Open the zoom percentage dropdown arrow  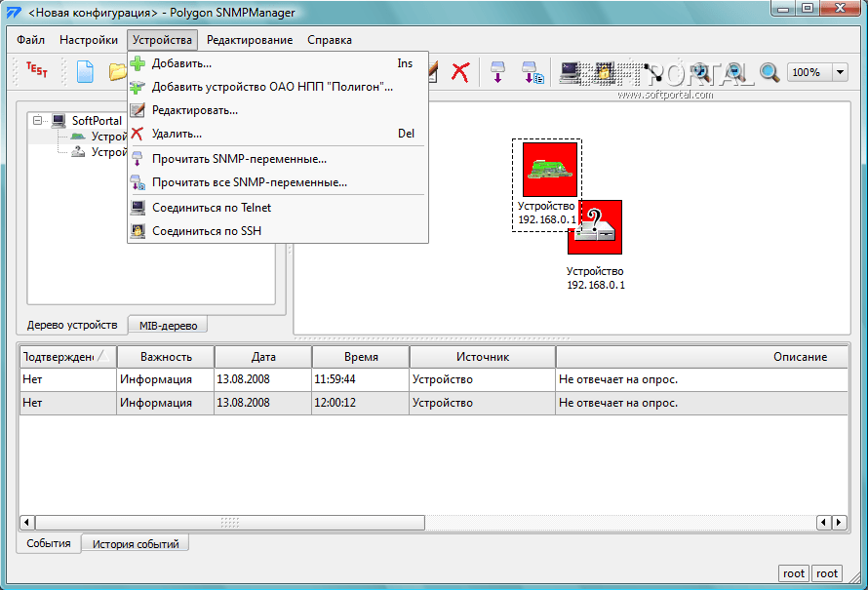click(x=841, y=72)
